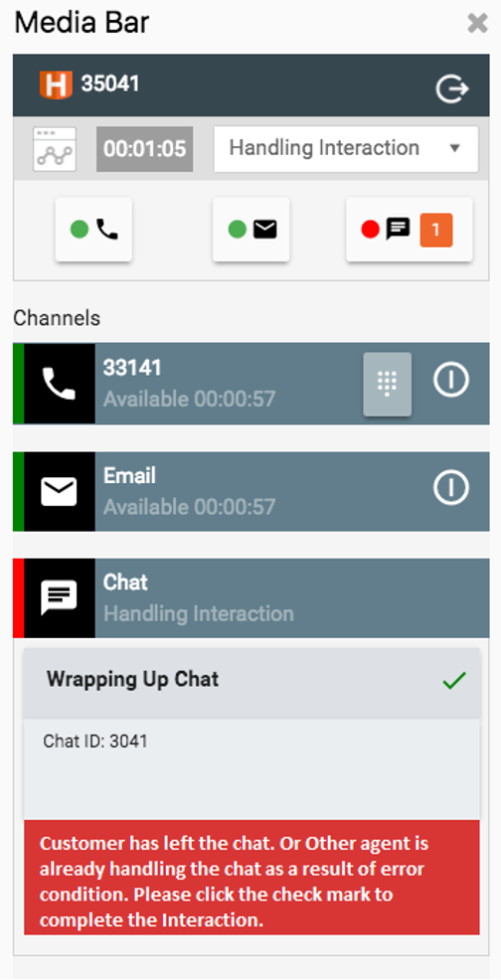Viewport: 501px width, 980px height.
Task: Click the dropdown arrow beside Handling Interaction
Action: point(454,149)
